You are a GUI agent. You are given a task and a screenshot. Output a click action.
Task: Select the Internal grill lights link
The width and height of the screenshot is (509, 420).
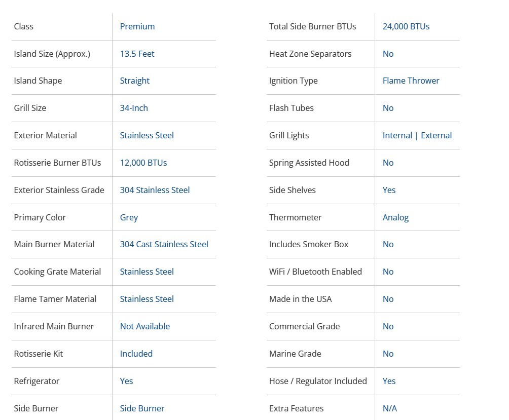pos(397,135)
